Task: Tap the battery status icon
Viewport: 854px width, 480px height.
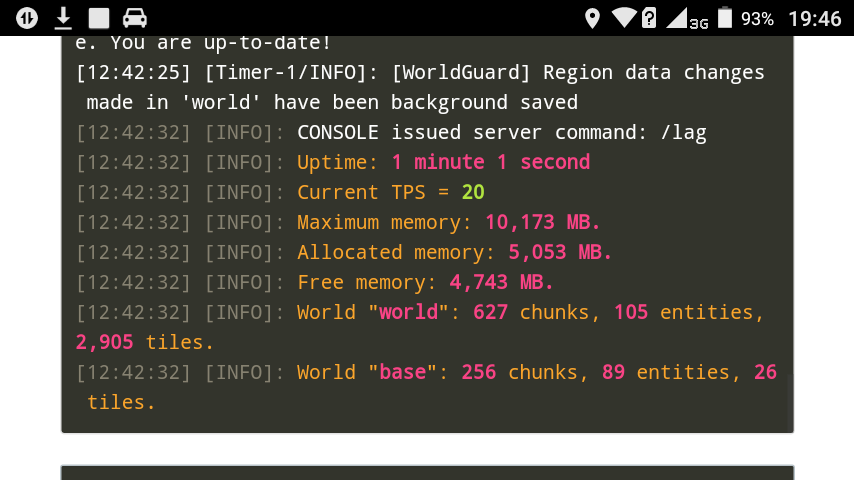Action: coord(725,18)
